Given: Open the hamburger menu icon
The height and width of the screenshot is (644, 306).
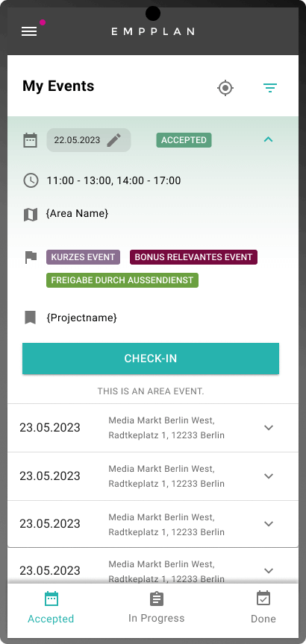Looking at the screenshot, I should tap(29, 31).
